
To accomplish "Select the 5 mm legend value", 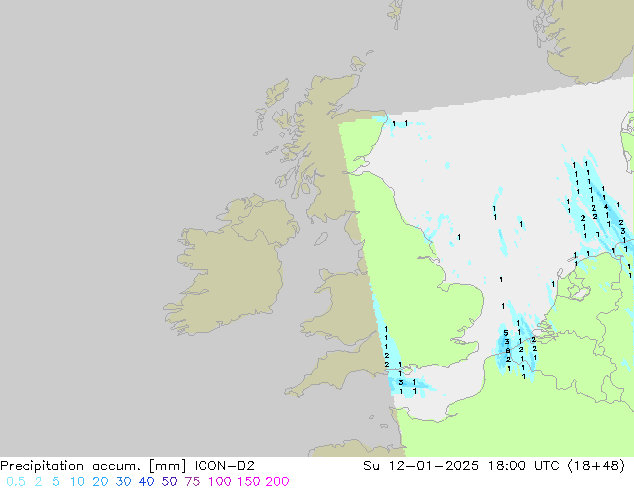I will pos(56,482).
